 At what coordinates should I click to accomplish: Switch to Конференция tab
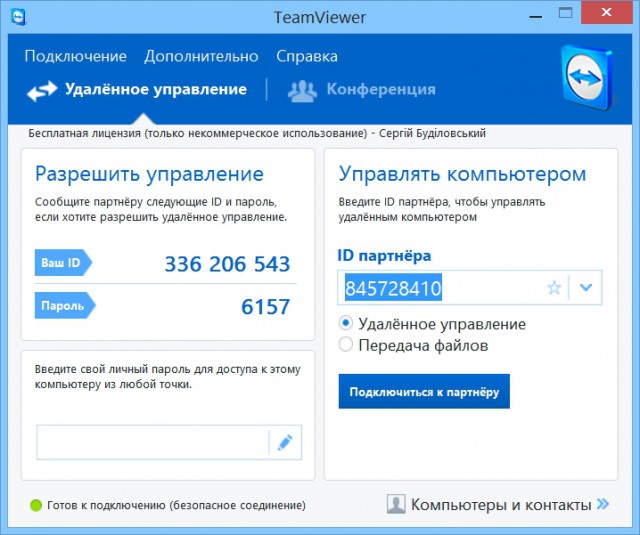click(362, 90)
